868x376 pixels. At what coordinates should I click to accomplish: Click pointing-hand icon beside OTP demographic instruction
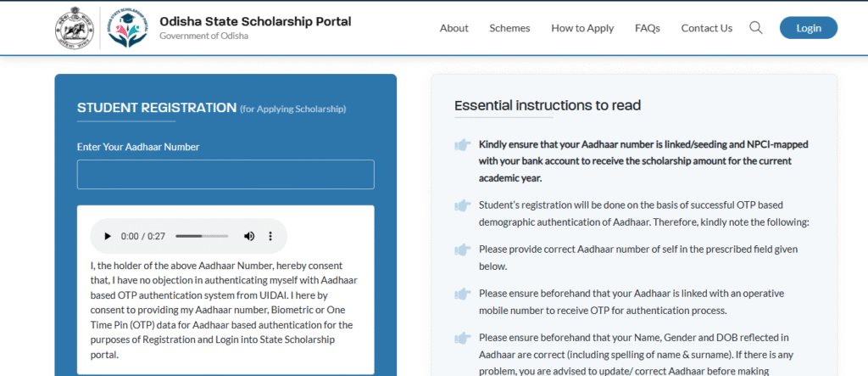click(x=463, y=205)
